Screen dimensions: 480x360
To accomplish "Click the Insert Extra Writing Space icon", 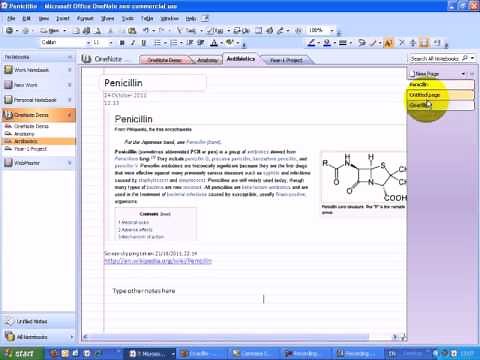I will 413,43.
